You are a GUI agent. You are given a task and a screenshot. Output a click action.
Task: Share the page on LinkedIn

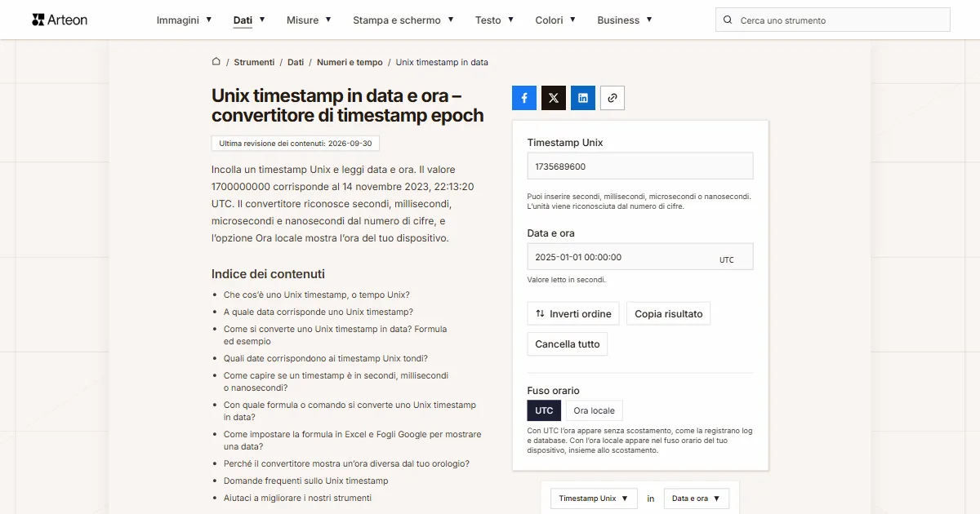pyautogui.click(x=583, y=98)
